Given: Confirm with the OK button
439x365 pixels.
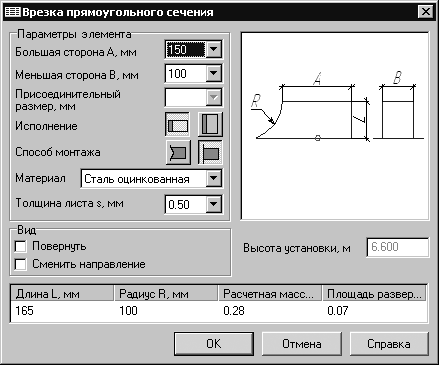Looking at the screenshot, I should coord(214,344).
